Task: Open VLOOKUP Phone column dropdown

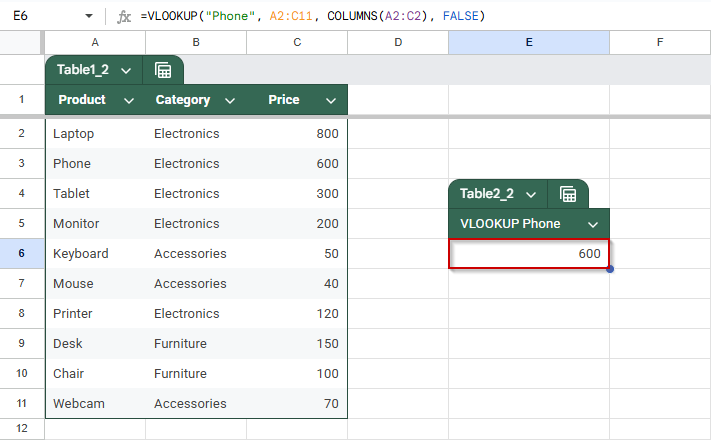Action: point(593,224)
